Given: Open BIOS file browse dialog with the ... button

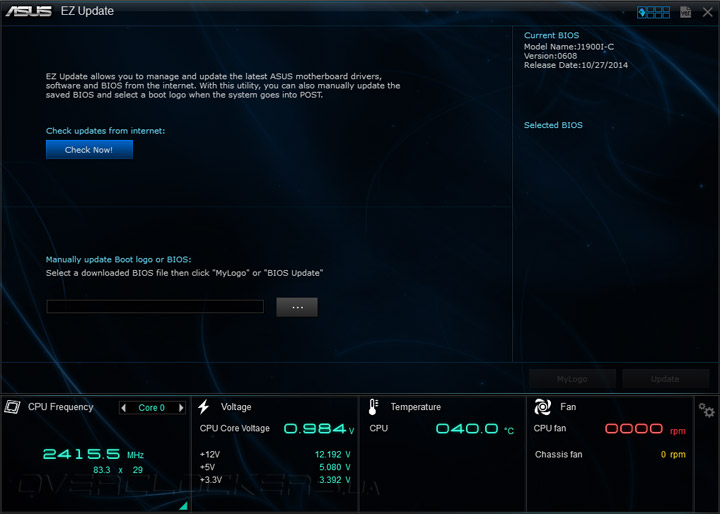Looking at the screenshot, I should [x=297, y=307].
